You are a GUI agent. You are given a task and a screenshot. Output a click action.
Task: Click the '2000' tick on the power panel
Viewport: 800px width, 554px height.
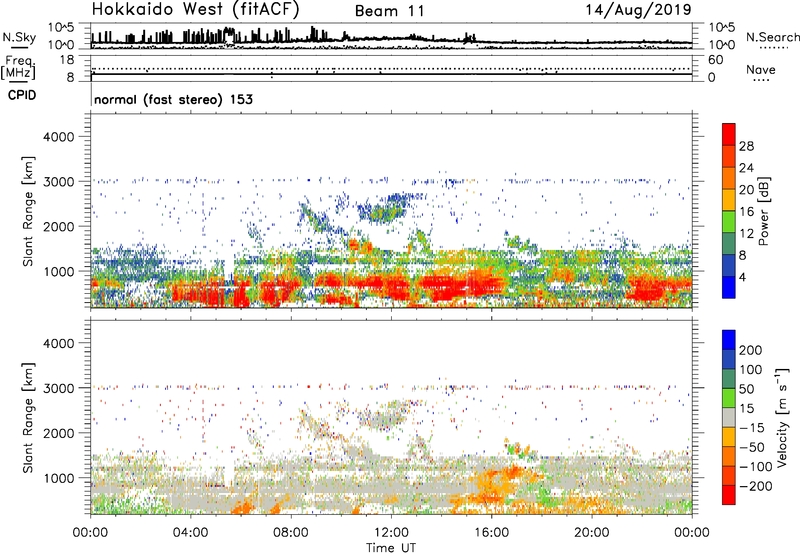(x=59, y=226)
